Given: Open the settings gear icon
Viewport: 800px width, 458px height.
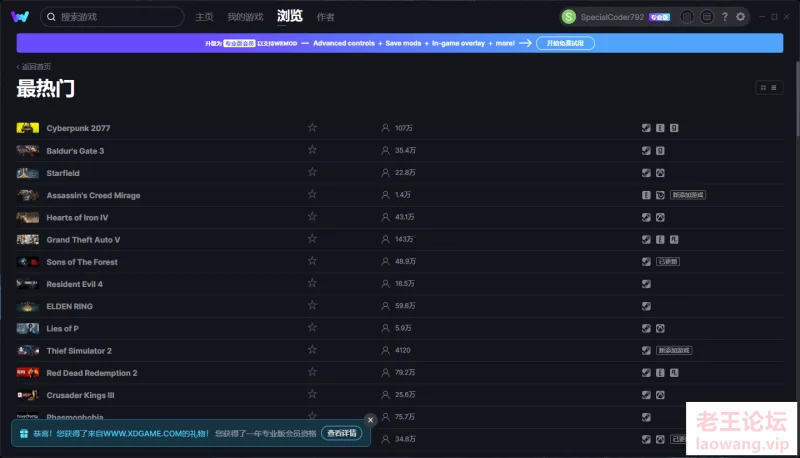Looking at the screenshot, I should pyautogui.click(x=740, y=17).
